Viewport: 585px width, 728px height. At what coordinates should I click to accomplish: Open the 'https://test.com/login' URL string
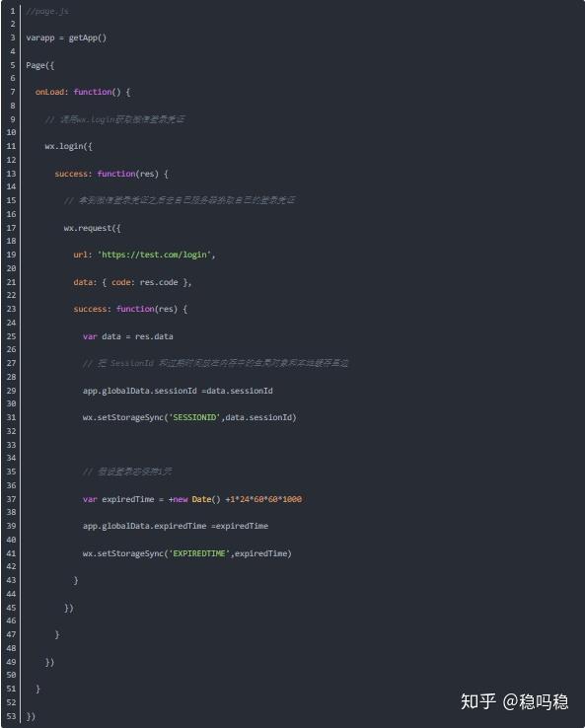[x=154, y=255]
